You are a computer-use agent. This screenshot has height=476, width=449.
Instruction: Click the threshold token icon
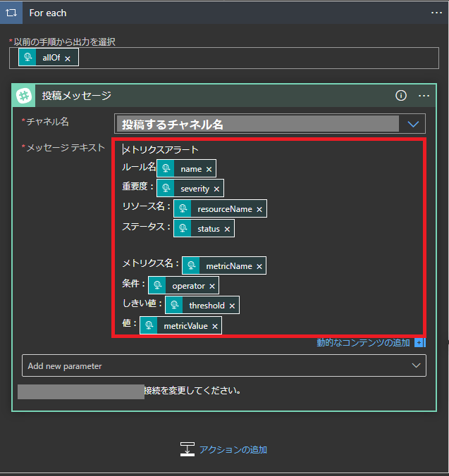[174, 305]
